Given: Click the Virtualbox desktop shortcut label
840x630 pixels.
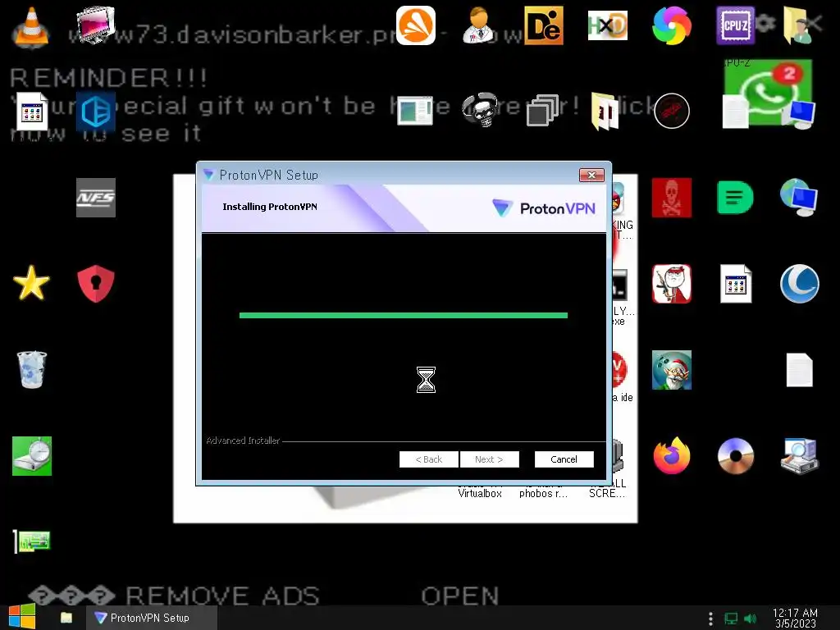Looking at the screenshot, I should pyautogui.click(x=479, y=493).
